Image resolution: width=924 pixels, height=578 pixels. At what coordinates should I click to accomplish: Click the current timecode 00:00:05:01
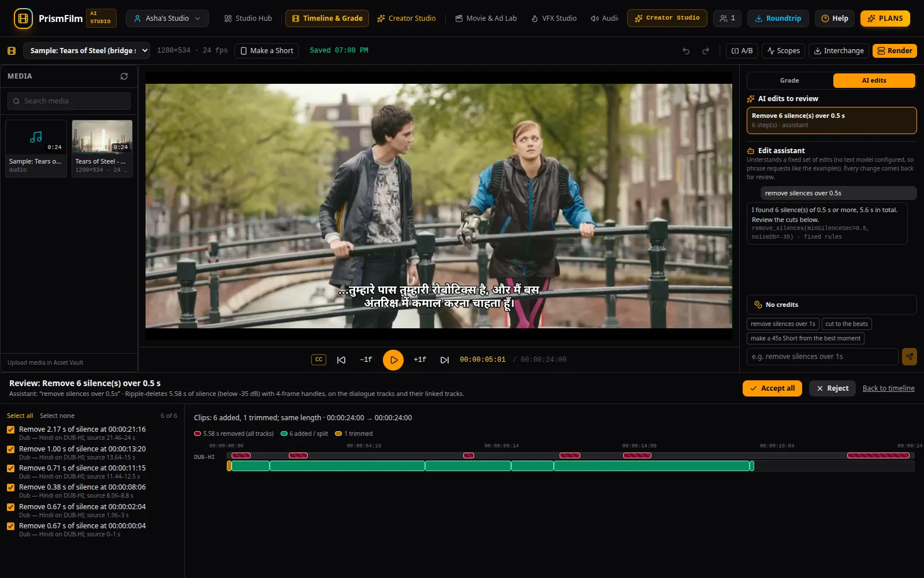(482, 360)
